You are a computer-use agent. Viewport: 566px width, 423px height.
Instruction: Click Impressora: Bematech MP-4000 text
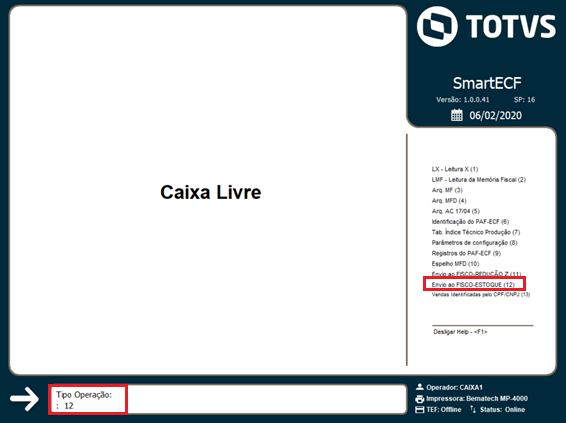point(477,398)
